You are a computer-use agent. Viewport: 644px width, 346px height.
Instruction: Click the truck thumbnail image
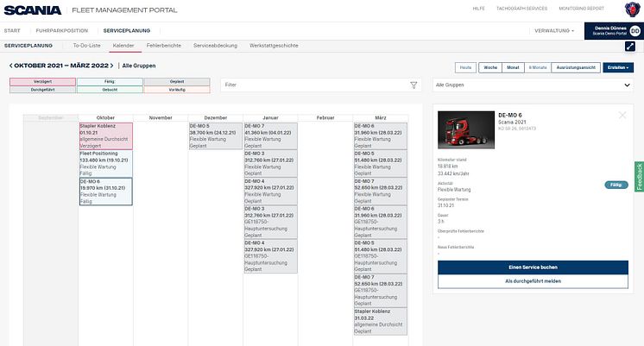[x=464, y=129]
